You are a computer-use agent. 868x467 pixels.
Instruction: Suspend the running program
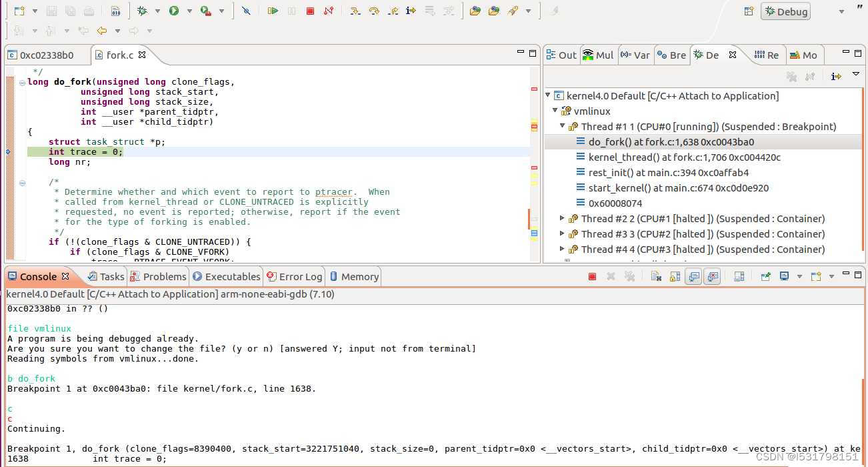[292, 11]
